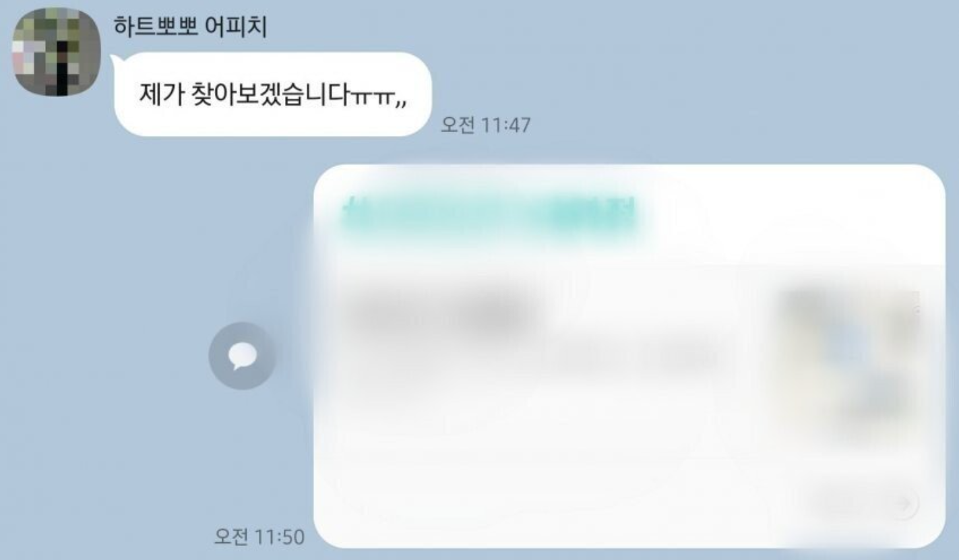The image size is (959, 560).
Task: Tap the speech bubble reply icon
Action: (x=242, y=355)
